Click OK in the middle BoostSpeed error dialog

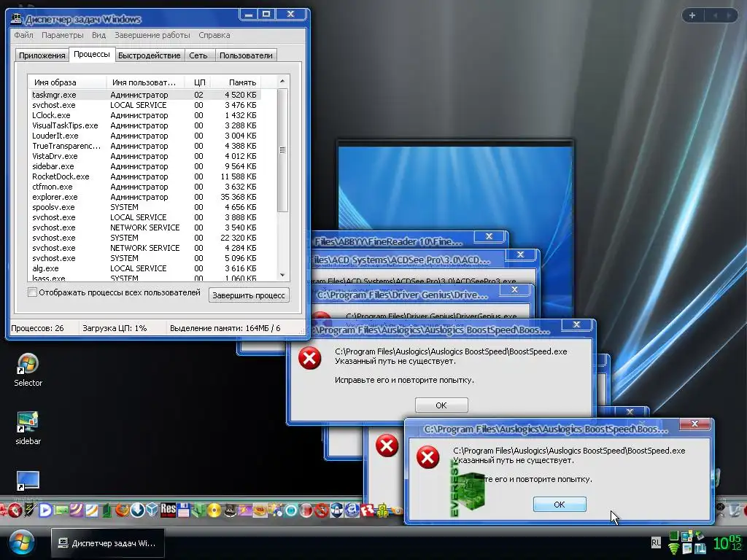coord(441,405)
